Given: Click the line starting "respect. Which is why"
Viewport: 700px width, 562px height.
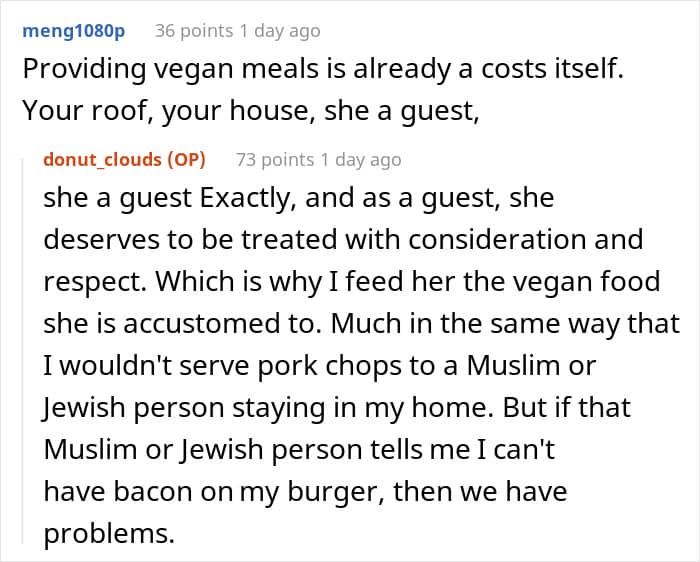Looking at the screenshot, I should 352,282.
